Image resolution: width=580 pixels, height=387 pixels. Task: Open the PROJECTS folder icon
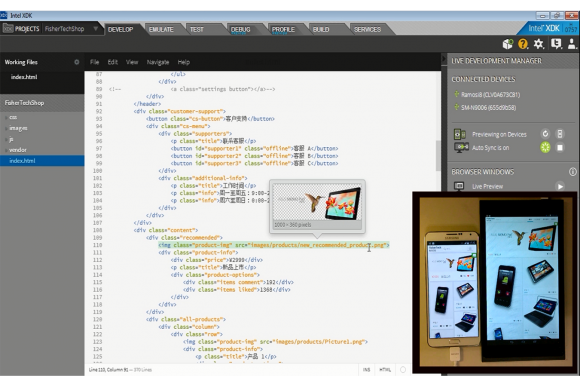tap(8, 28)
